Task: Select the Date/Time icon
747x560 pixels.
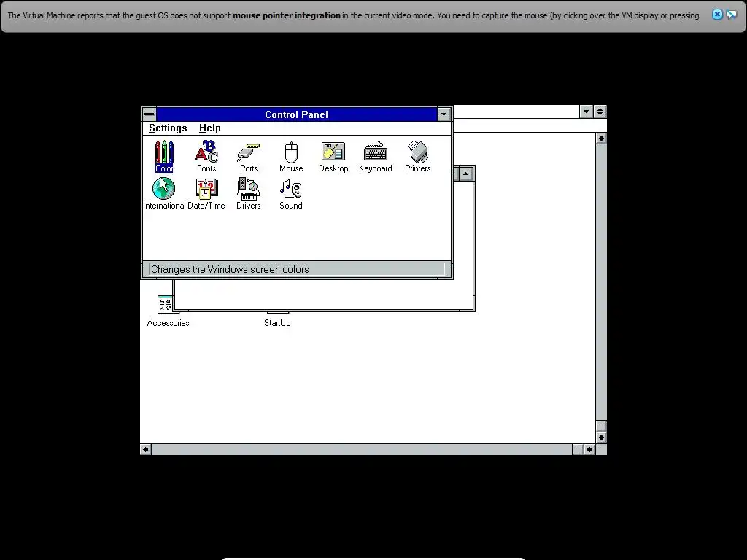Action: [x=206, y=193]
